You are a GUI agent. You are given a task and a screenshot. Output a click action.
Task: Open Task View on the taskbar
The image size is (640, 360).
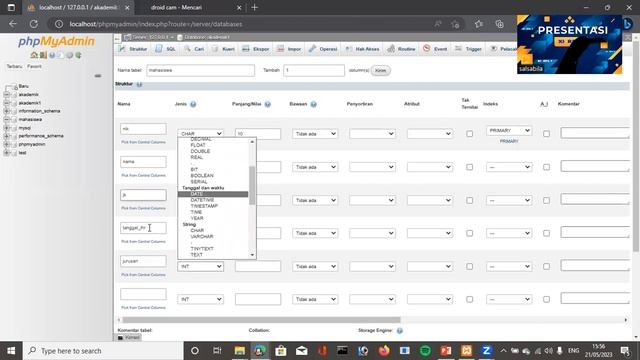[x=217, y=351]
